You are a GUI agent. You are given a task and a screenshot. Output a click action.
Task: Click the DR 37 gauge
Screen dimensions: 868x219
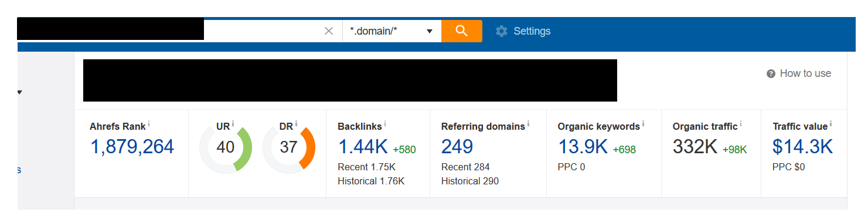[289, 147]
